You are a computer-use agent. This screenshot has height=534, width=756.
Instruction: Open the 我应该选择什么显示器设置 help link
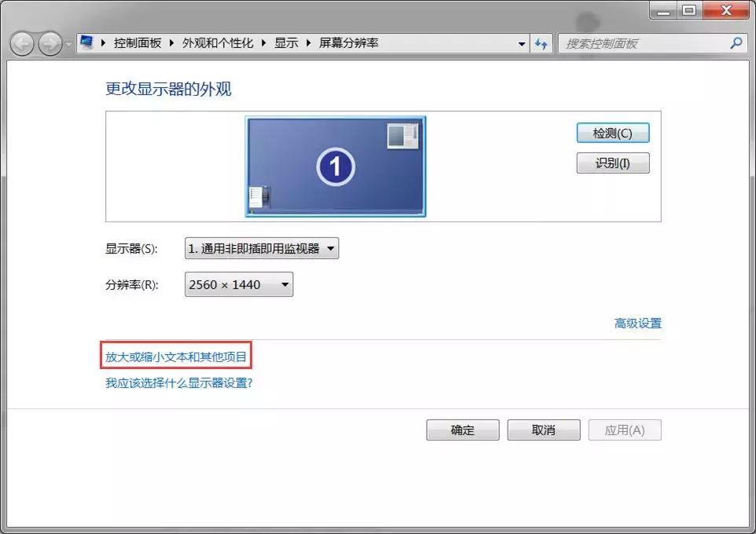pyautogui.click(x=179, y=381)
